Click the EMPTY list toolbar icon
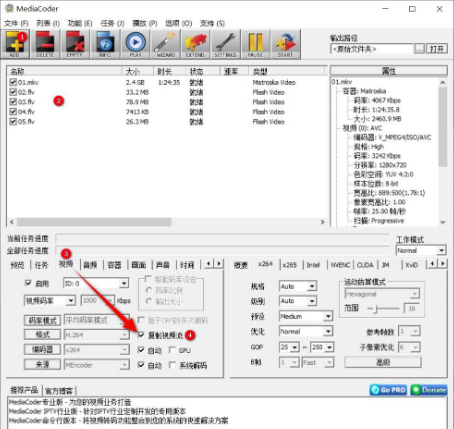454x429 pixels. pyautogui.click(x=75, y=44)
